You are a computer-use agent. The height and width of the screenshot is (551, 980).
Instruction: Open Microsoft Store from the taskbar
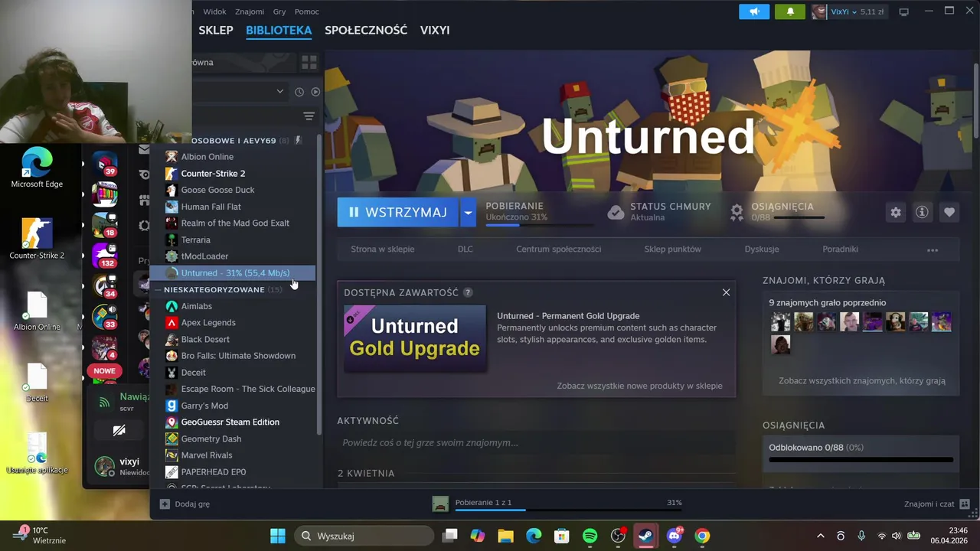coord(561,536)
